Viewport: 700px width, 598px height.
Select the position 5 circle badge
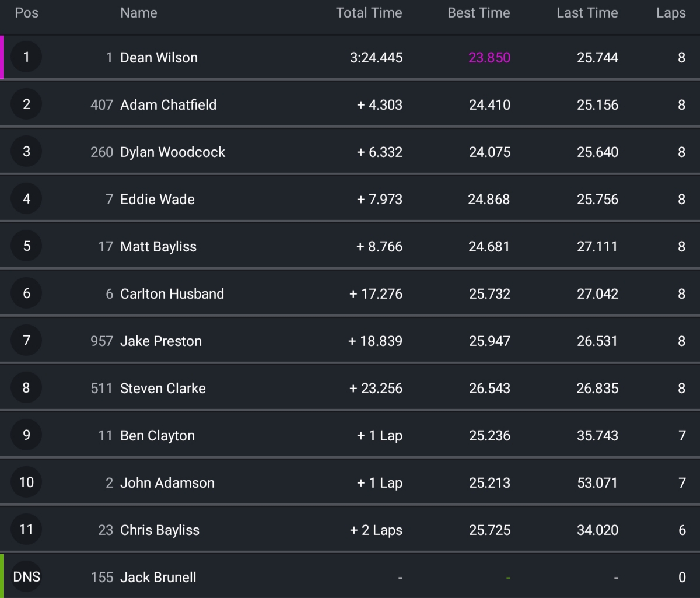pyautogui.click(x=26, y=246)
